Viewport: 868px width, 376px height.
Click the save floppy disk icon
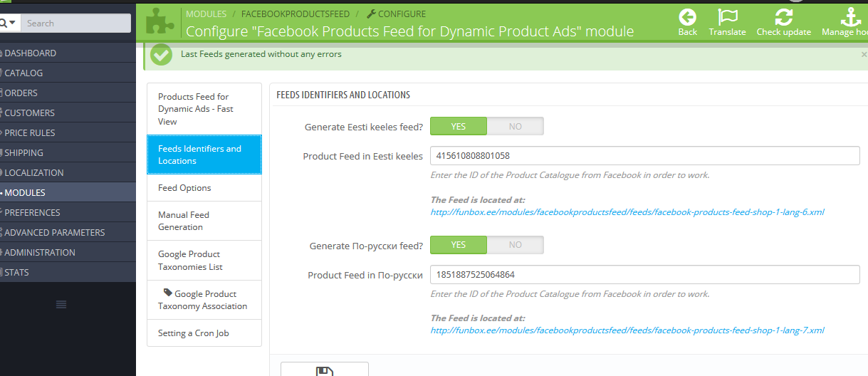(325, 371)
